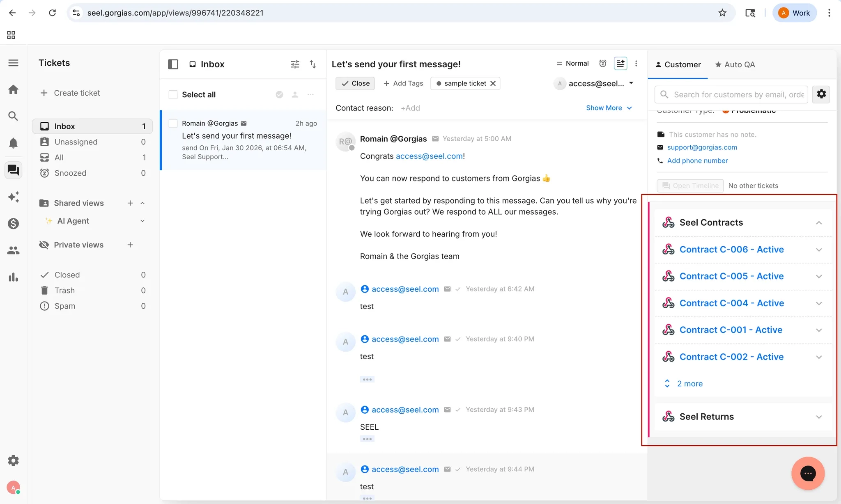Open the customer sidebar settings gear
This screenshot has width=841, height=504.
coord(821,94)
